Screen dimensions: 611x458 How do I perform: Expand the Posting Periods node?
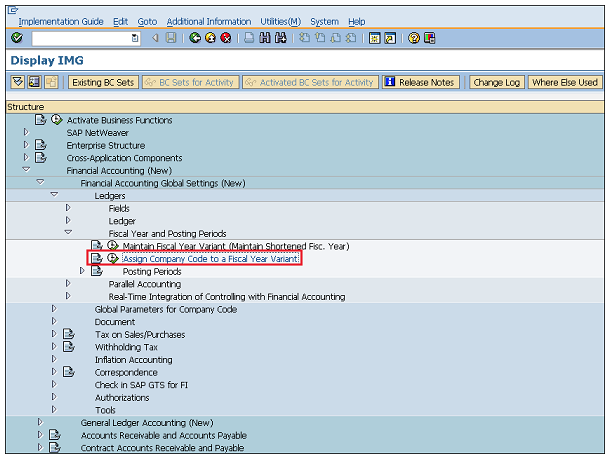click(82, 271)
